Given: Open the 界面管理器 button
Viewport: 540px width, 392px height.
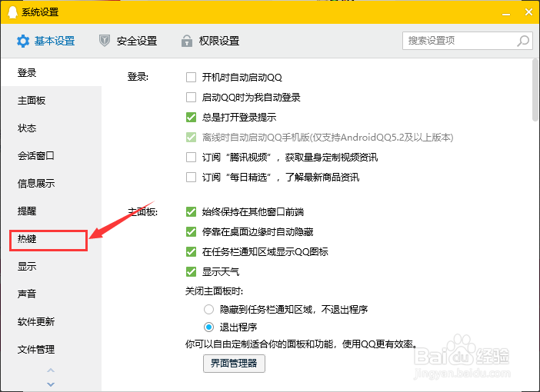Looking at the screenshot, I should click(234, 364).
